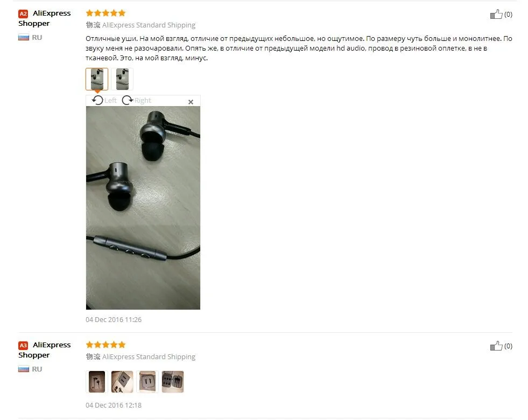
Task: Click second AliExpress Shopper reviewer name
Action: click(45, 350)
